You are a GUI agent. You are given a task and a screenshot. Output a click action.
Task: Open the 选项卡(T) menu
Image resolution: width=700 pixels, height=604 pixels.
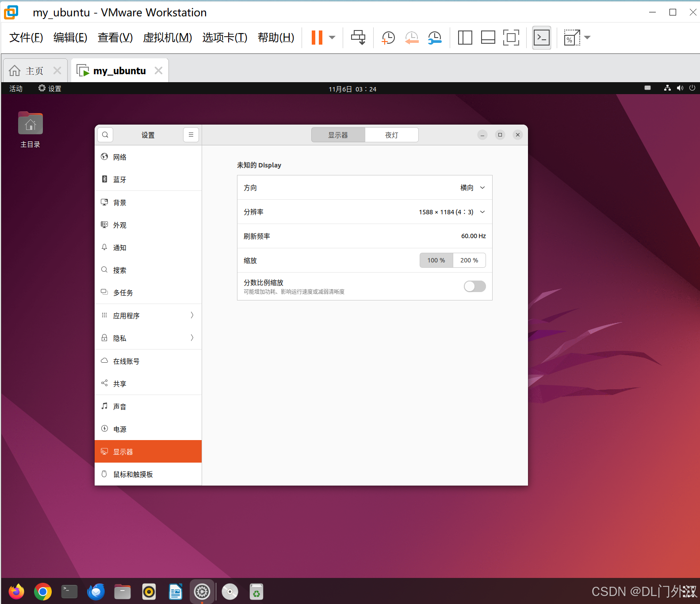coord(225,38)
